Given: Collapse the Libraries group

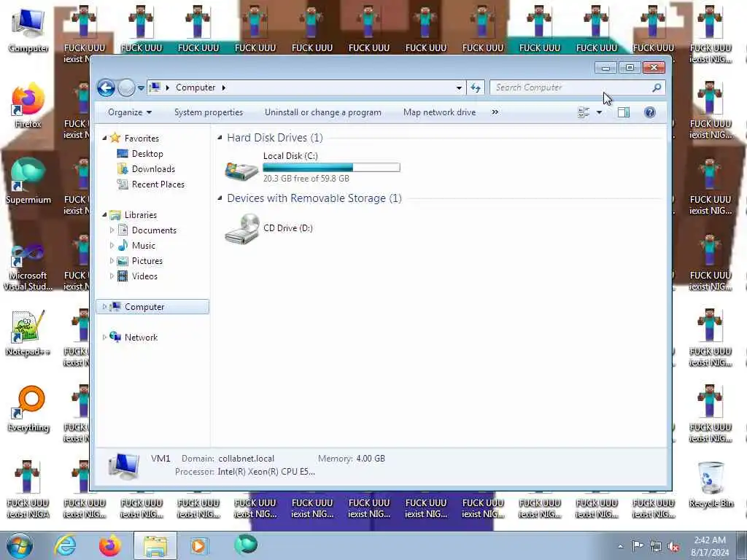Looking at the screenshot, I should coord(104,215).
